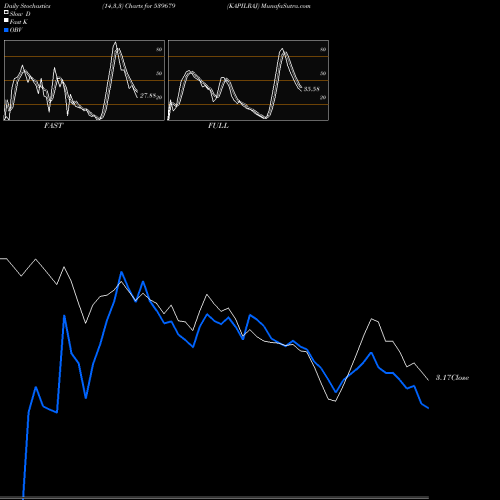The height and width of the screenshot is (500, 500).
Task: Click the Slow D legend swatch
Action: pos(6,12)
